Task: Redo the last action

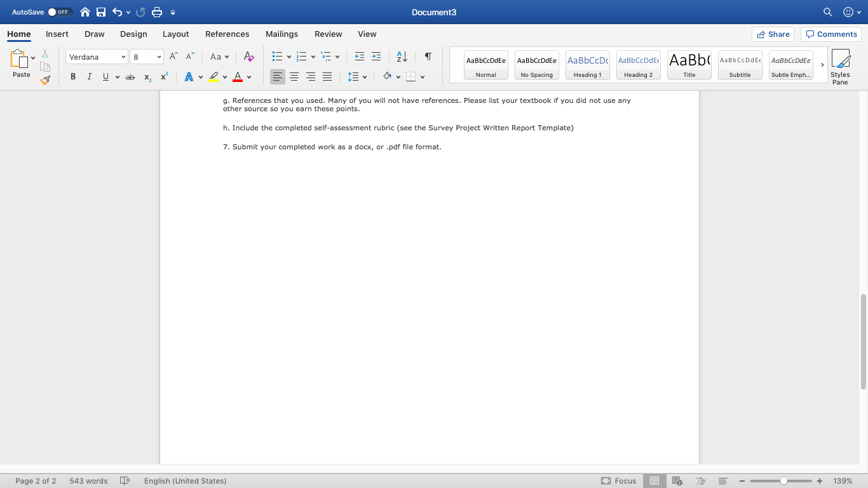Action: coord(141,12)
